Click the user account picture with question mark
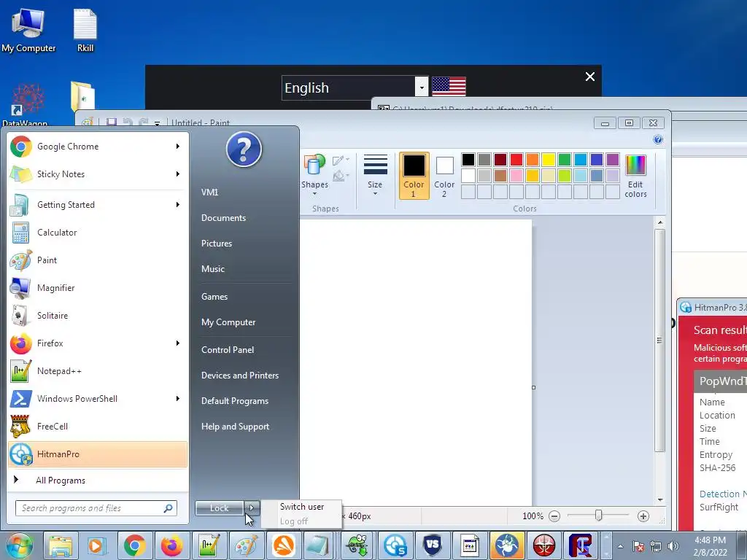 (x=244, y=149)
